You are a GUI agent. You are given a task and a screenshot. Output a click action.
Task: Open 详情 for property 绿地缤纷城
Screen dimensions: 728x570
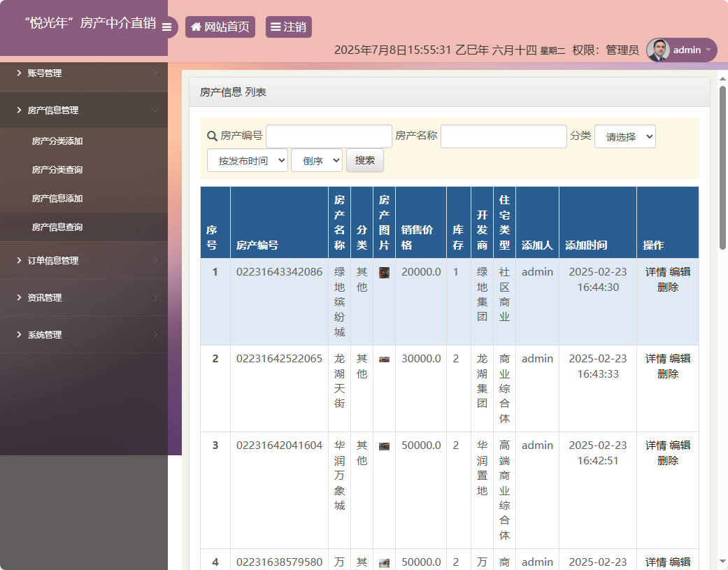(655, 272)
